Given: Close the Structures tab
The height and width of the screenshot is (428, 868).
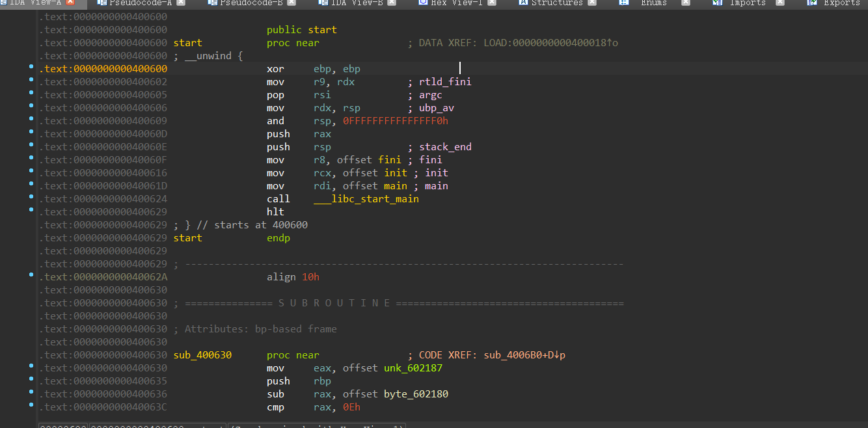Looking at the screenshot, I should point(592,3).
